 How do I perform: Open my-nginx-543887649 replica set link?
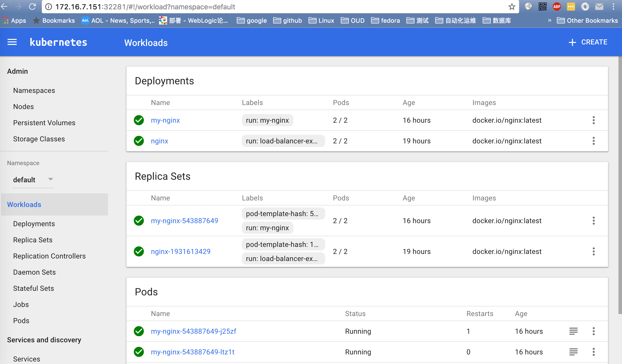click(x=184, y=221)
